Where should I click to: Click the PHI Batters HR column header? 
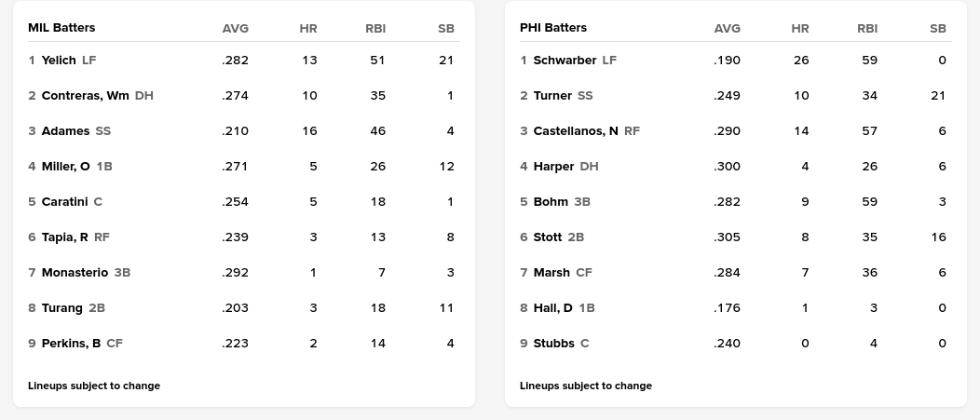click(x=799, y=28)
